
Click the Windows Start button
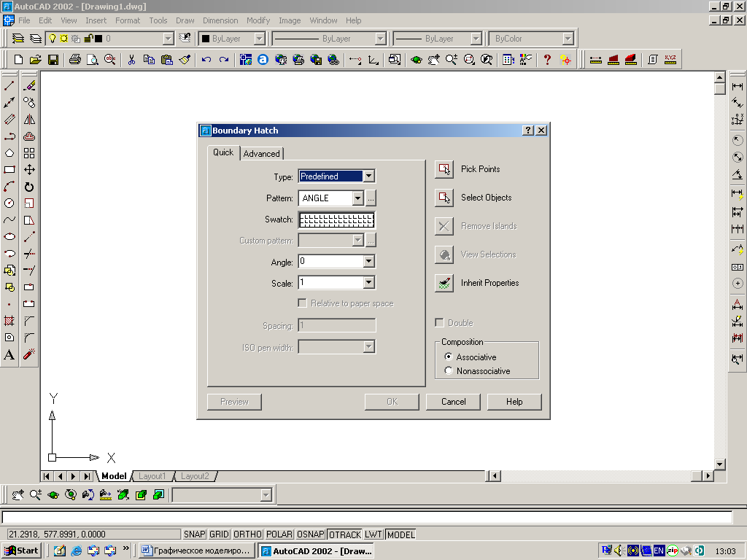click(21, 551)
